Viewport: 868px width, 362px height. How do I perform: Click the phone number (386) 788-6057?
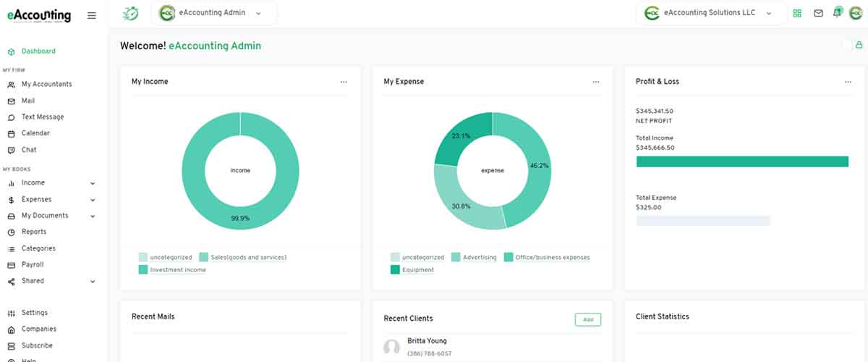click(x=430, y=354)
